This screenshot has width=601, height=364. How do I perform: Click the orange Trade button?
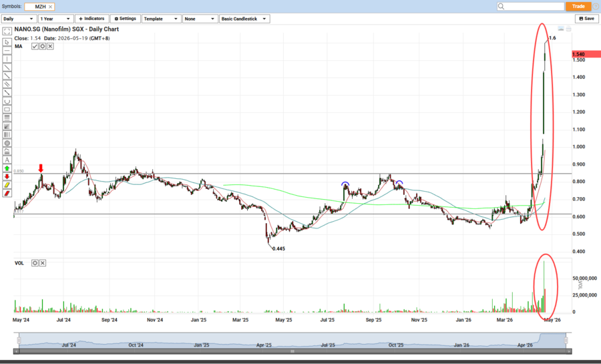(x=578, y=6)
